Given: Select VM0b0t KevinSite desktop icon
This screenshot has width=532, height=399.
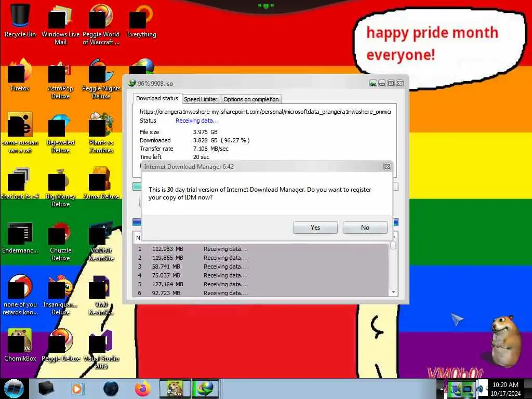Looking at the screenshot, I should click(101, 241).
